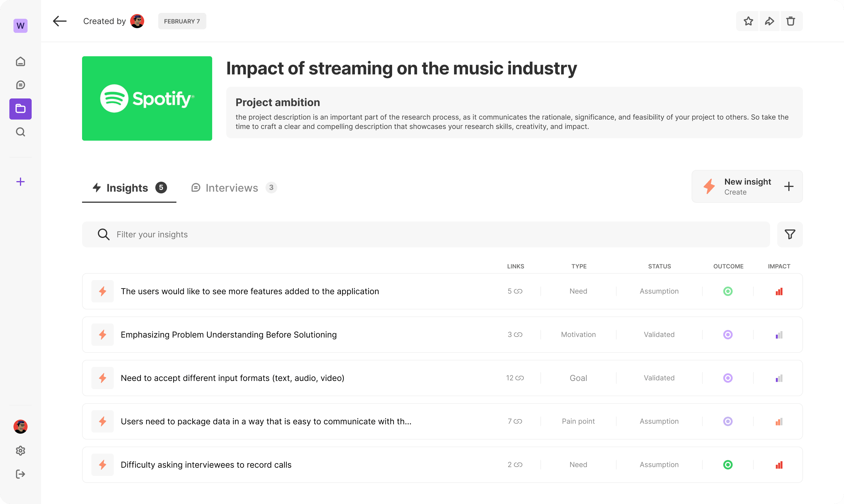Favorite the project with the star icon
Viewport: 844px width, 504px height.
pyautogui.click(x=748, y=21)
